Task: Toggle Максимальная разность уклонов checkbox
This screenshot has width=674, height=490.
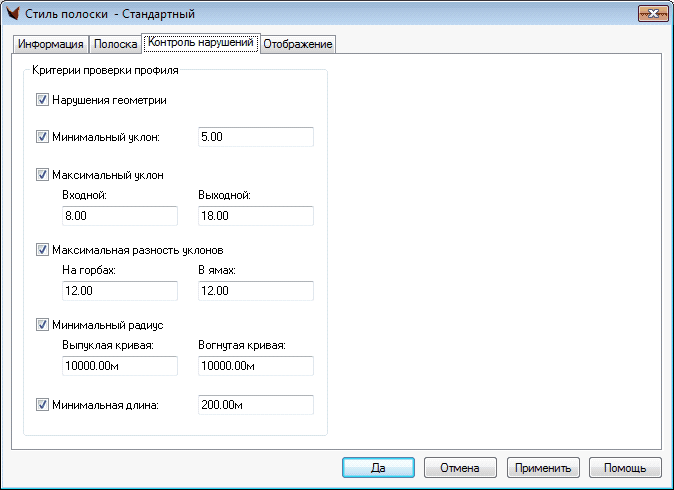Action: (x=42, y=250)
